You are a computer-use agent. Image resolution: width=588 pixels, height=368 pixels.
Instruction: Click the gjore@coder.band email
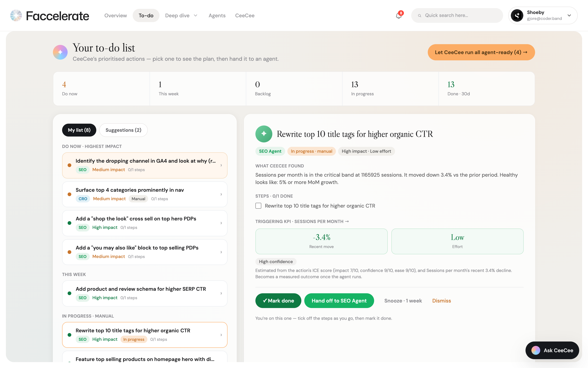pyautogui.click(x=544, y=19)
